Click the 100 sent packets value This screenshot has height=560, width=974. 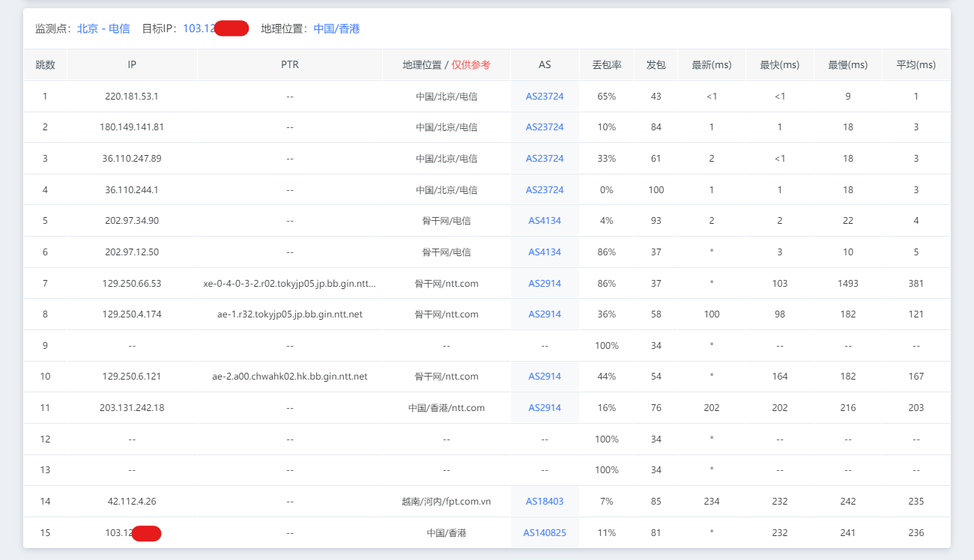tap(656, 190)
